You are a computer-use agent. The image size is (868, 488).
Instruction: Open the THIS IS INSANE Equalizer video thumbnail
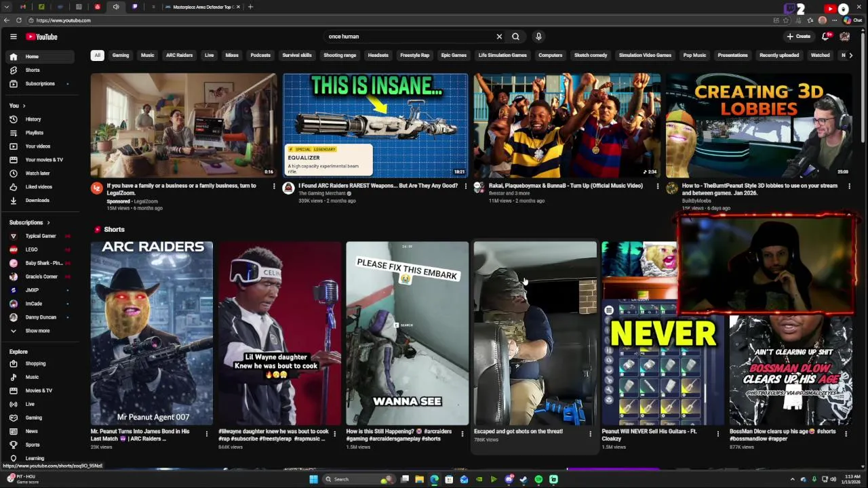[376, 125]
